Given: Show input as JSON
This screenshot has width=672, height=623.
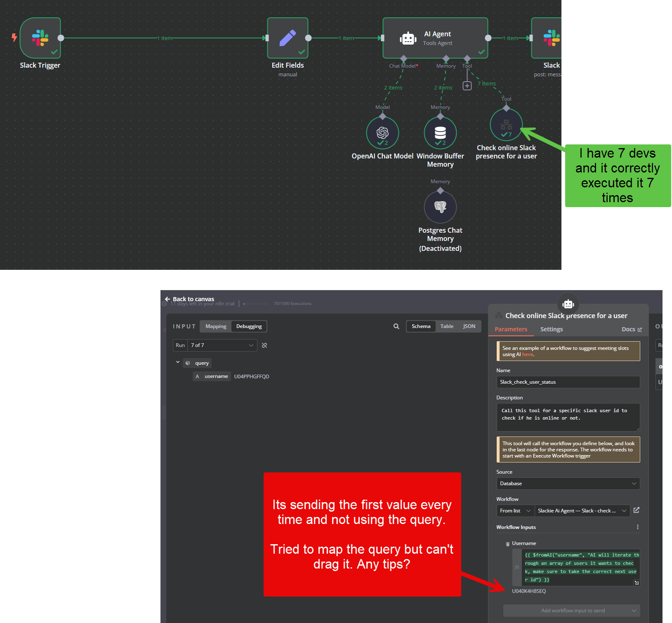Looking at the screenshot, I should [x=469, y=326].
